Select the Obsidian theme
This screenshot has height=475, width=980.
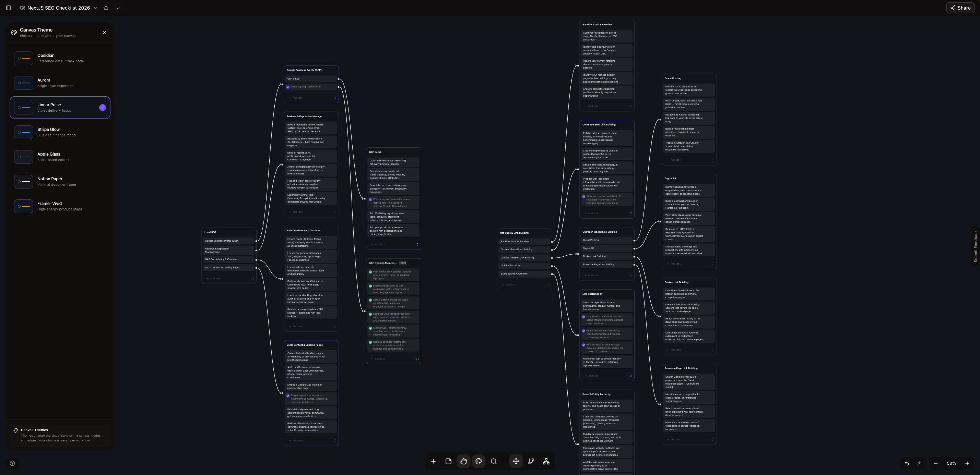click(x=60, y=58)
